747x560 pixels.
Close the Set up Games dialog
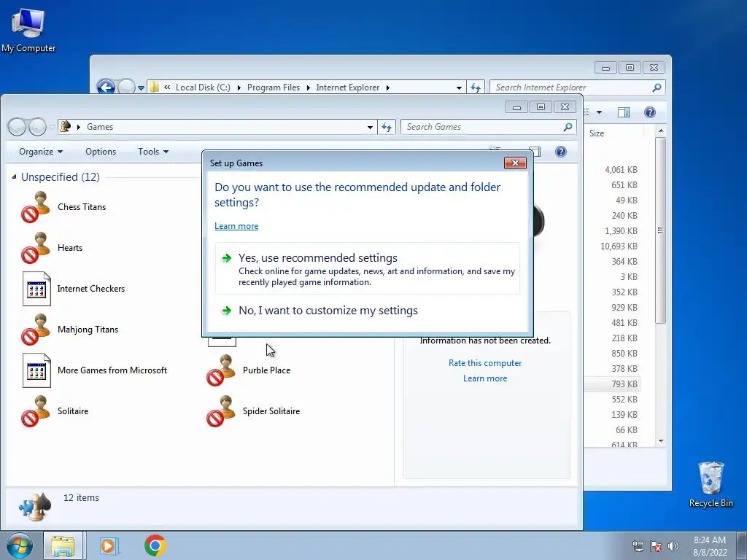515,163
